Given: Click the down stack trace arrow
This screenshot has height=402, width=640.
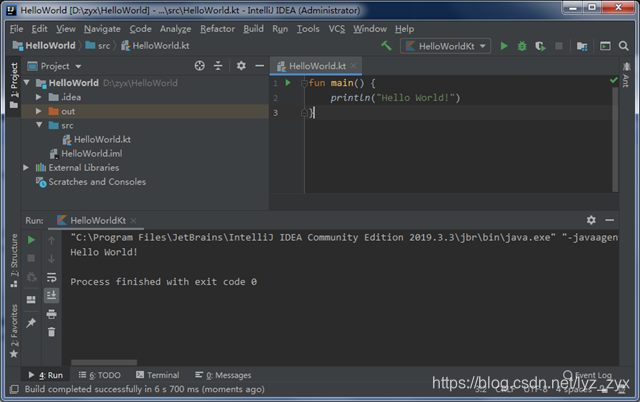Looking at the screenshot, I should [x=51, y=259].
